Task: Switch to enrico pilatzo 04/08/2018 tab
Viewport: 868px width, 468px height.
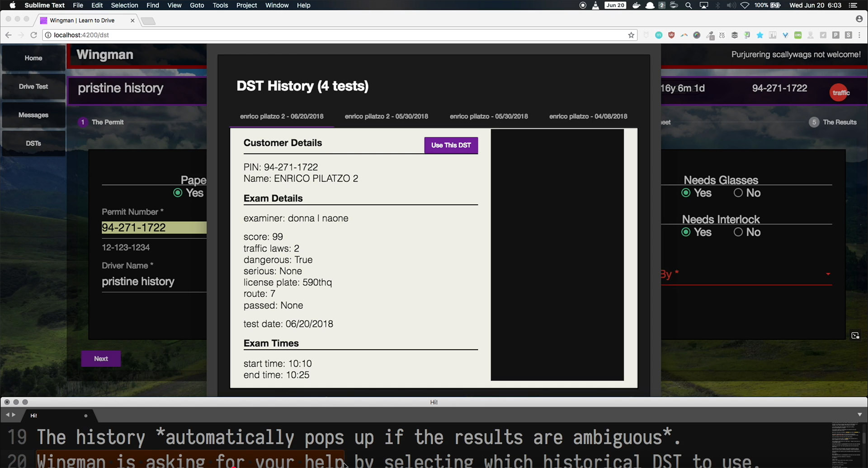Action: coord(588,117)
